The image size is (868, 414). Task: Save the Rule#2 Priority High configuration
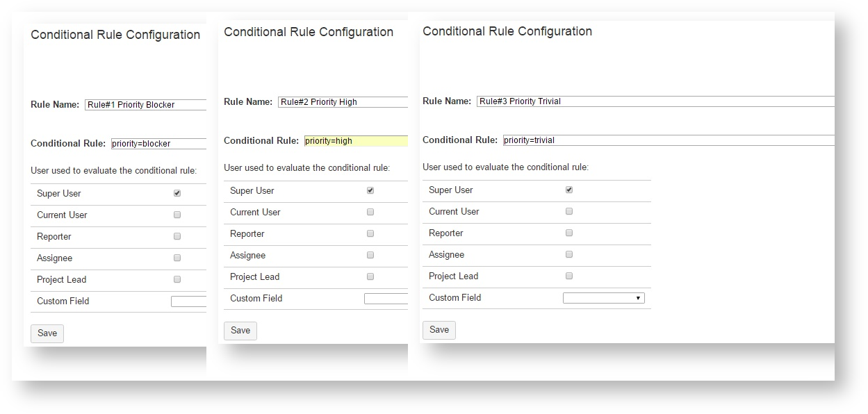point(240,331)
